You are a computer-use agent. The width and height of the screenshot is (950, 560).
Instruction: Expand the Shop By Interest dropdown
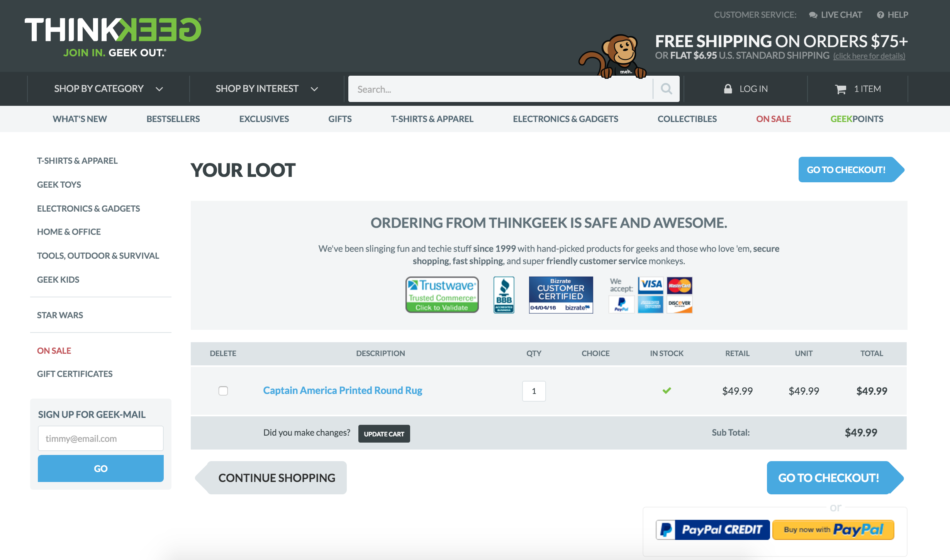click(x=267, y=89)
